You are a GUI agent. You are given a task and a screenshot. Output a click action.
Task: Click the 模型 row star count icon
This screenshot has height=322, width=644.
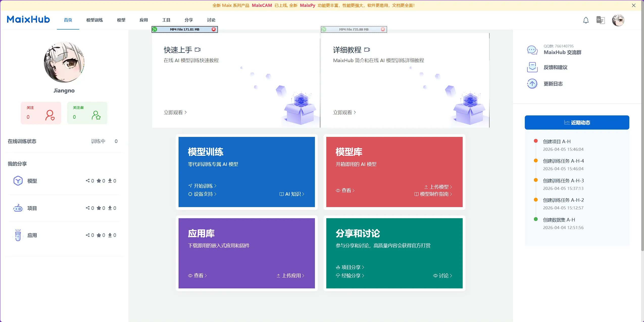(99, 181)
